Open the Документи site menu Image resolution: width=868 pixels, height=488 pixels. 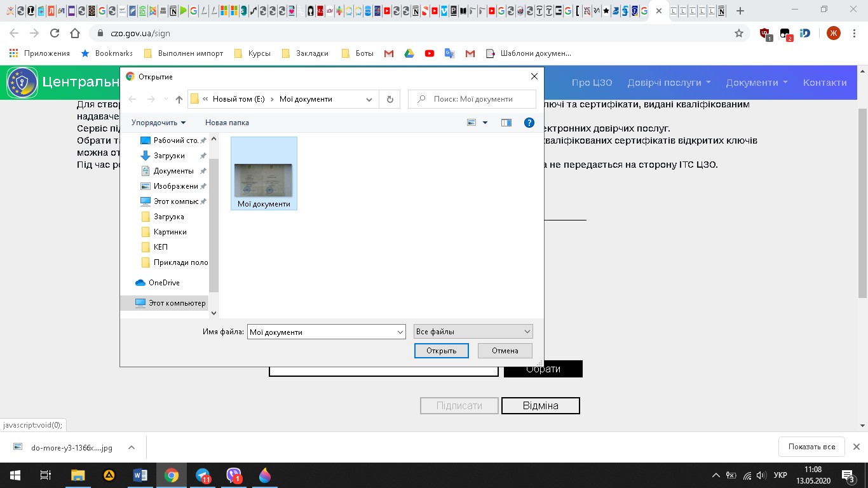tap(756, 83)
